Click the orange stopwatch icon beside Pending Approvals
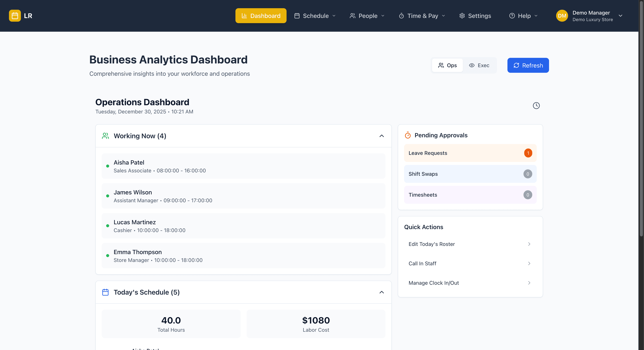This screenshot has width=644, height=350. pos(407,135)
